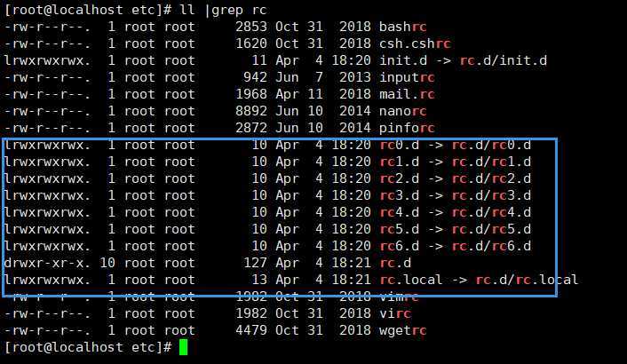Click the size '13' for rc.local symlink
Screen dimensions: 627x364
point(259,280)
